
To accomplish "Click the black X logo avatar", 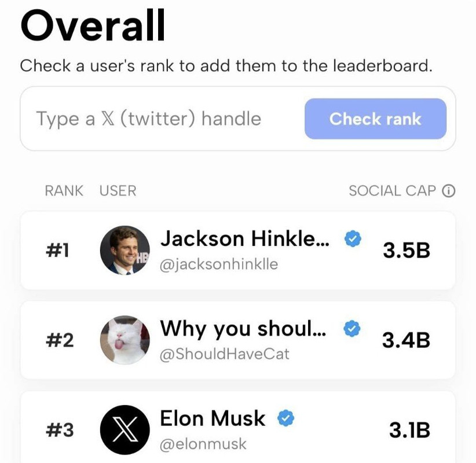I will point(125,430).
